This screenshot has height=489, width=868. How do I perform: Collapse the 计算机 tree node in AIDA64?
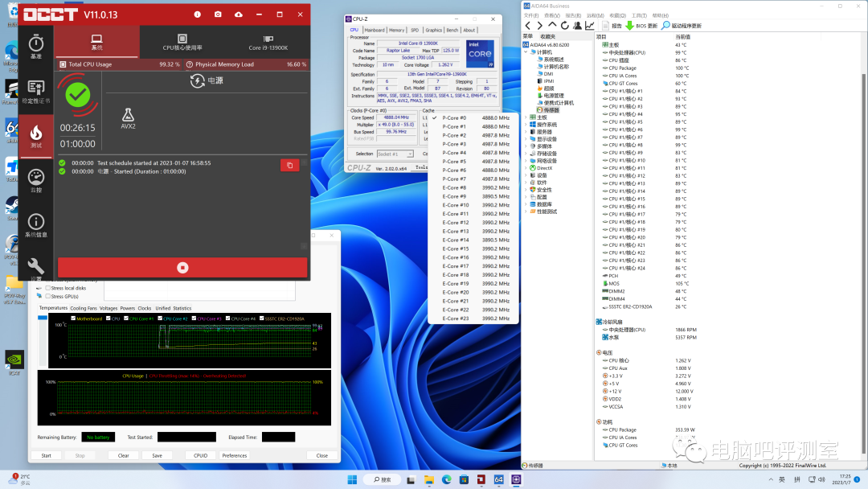click(526, 52)
